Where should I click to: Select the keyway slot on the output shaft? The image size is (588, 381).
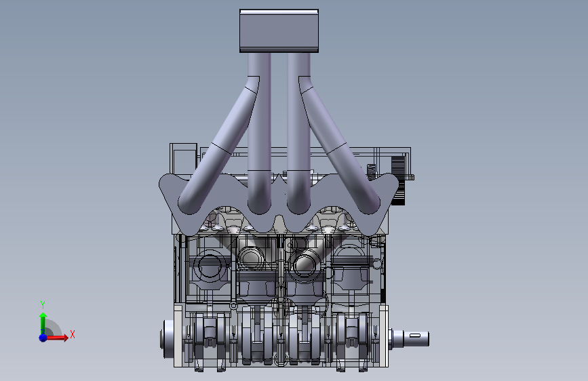pos(415,336)
